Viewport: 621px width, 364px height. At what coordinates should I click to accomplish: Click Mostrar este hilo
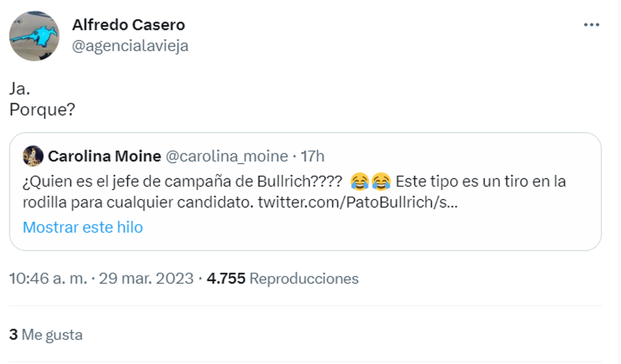83,227
